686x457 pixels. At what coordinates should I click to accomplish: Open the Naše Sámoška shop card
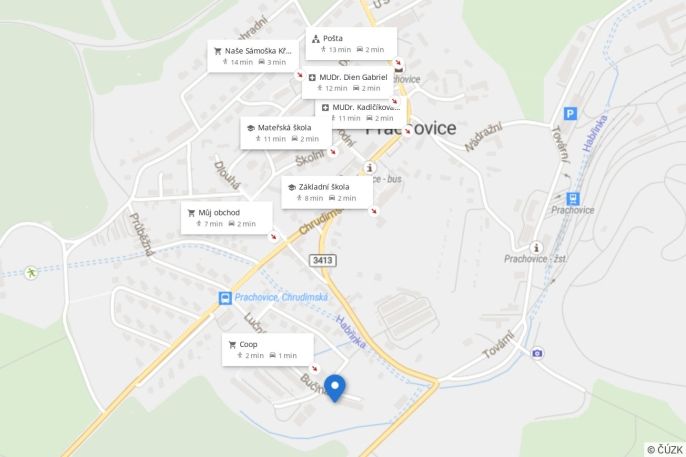point(253,56)
